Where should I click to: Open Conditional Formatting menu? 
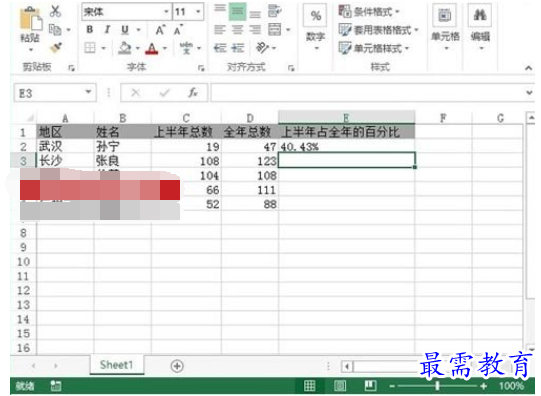coord(368,12)
